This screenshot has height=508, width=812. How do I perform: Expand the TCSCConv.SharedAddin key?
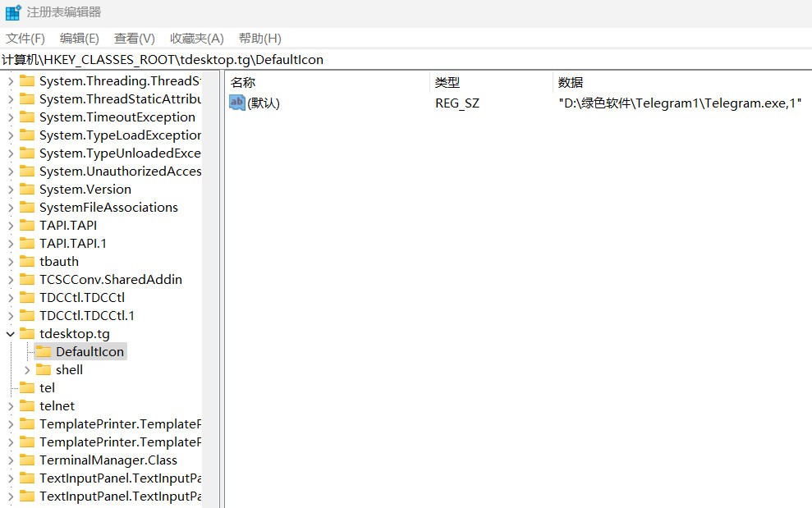(11, 280)
